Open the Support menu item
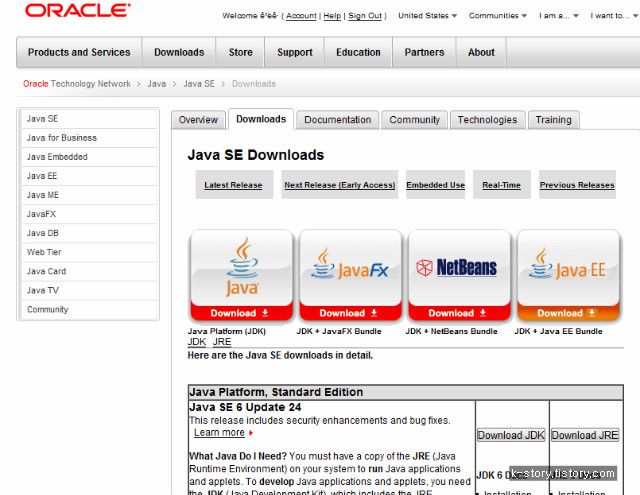 295,52
